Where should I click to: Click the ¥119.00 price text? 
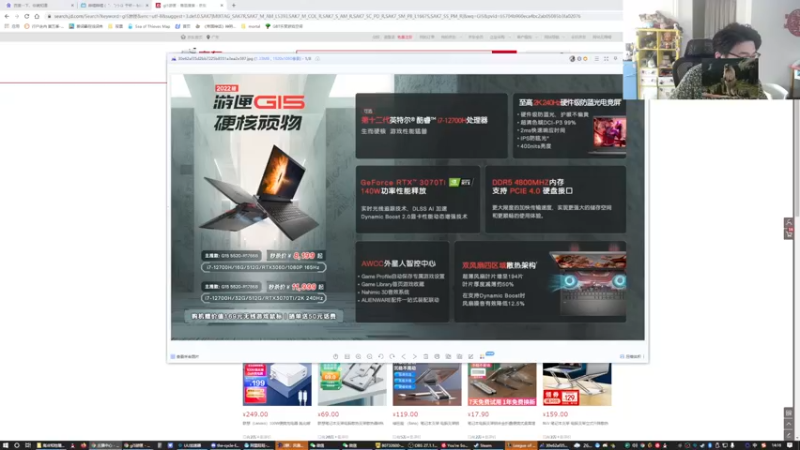point(405,414)
